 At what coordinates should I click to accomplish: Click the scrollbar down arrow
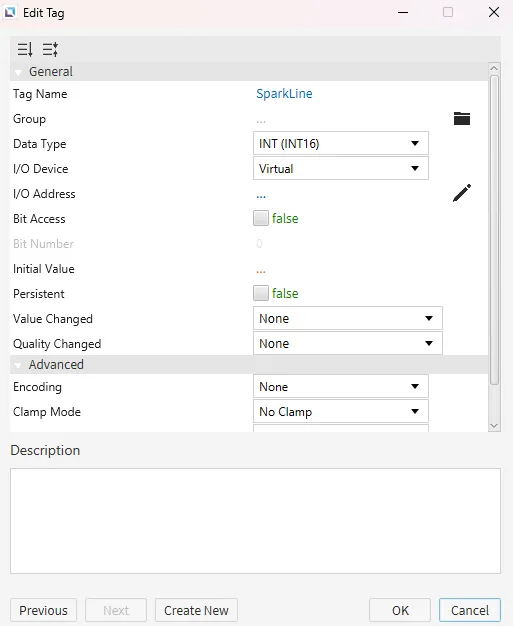[494, 426]
